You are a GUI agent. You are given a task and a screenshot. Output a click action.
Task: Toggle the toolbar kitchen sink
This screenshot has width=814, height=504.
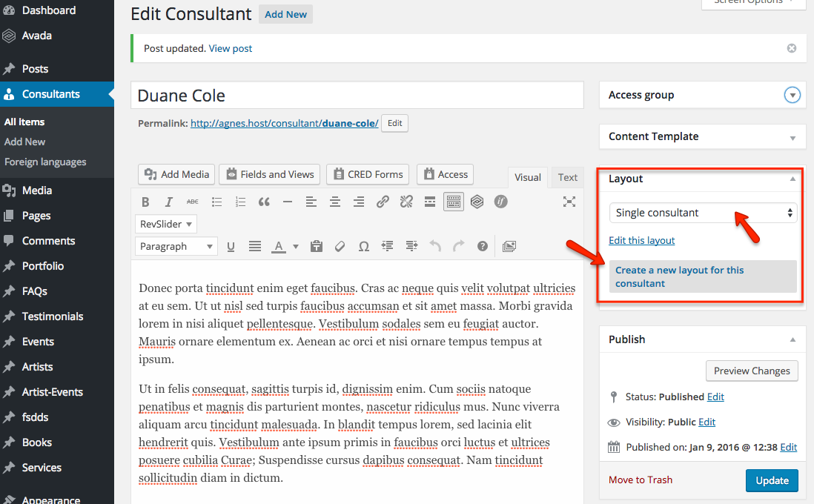tap(454, 202)
